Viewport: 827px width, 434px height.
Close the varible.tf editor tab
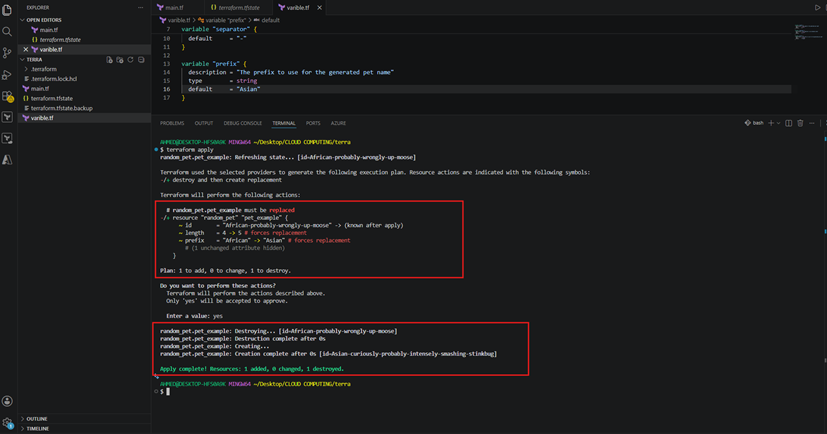(x=320, y=7)
